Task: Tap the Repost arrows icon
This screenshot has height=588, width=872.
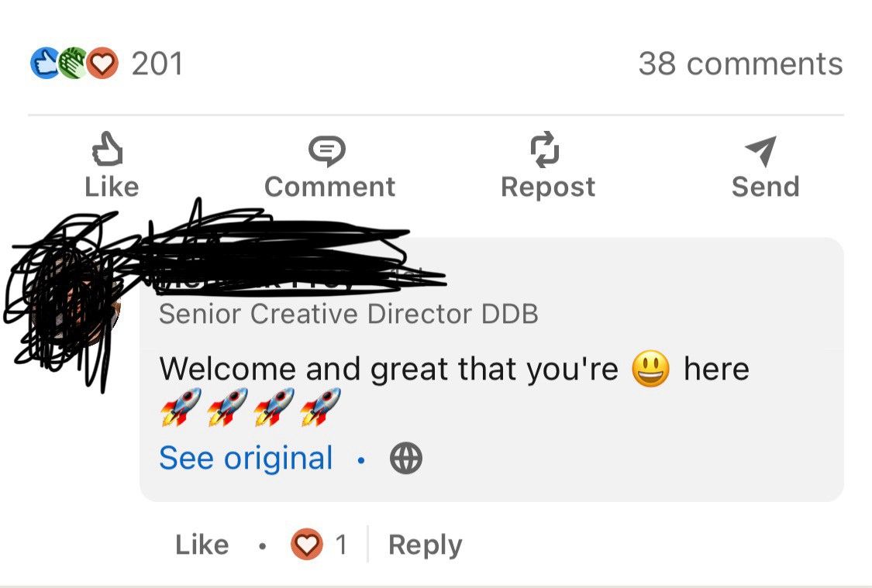Action: click(544, 150)
